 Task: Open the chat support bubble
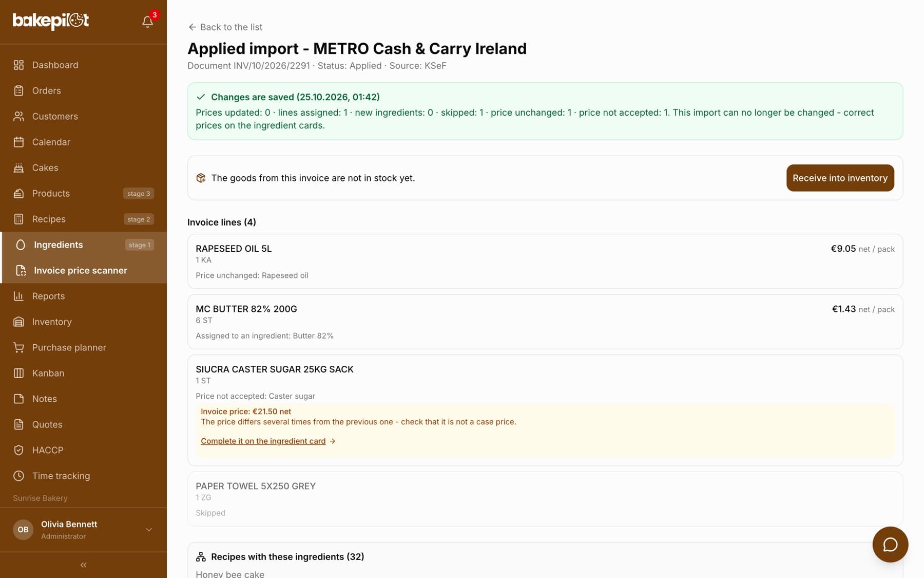890,545
